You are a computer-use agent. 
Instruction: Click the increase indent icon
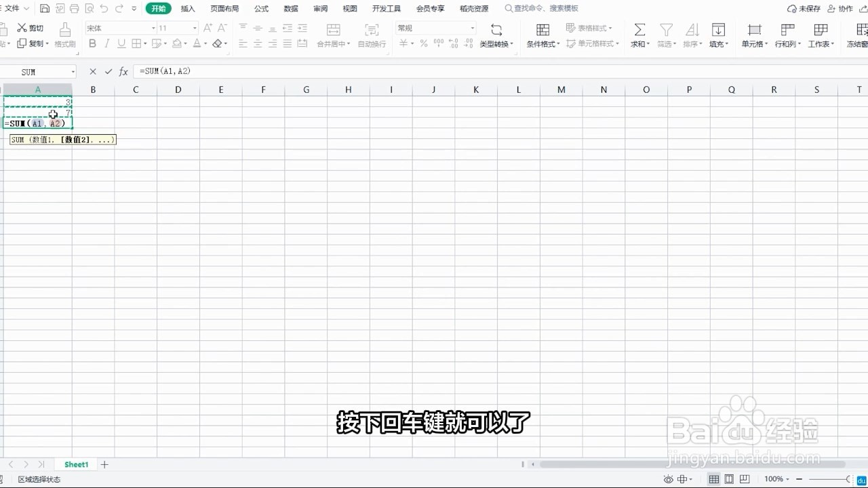click(x=302, y=28)
